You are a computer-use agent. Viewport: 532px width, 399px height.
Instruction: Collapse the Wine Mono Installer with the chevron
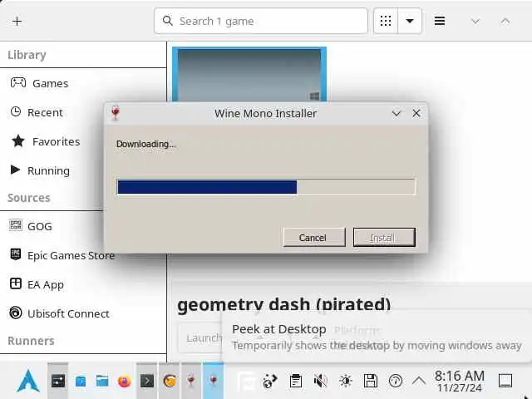tap(397, 113)
